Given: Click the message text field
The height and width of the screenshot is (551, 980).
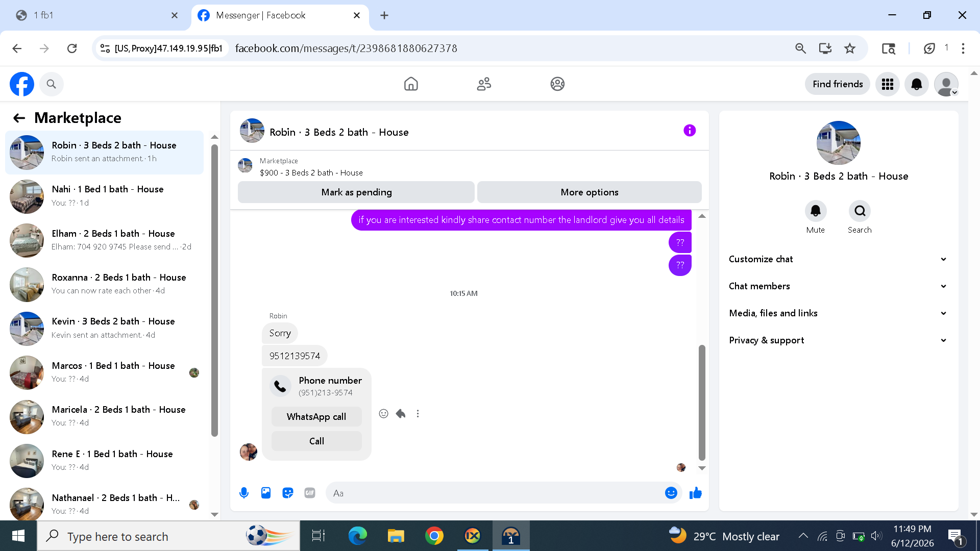Looking at the screenshot, I should coord(495,493).
